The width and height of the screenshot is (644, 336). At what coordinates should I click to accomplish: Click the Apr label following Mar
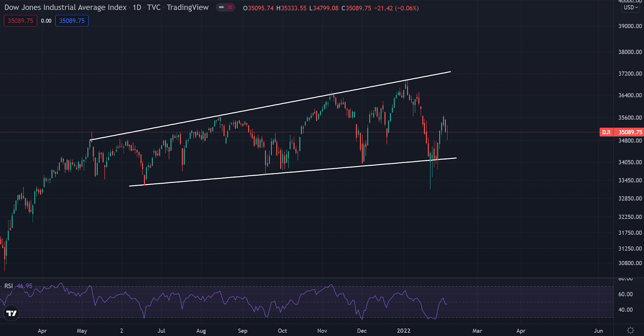521,331
